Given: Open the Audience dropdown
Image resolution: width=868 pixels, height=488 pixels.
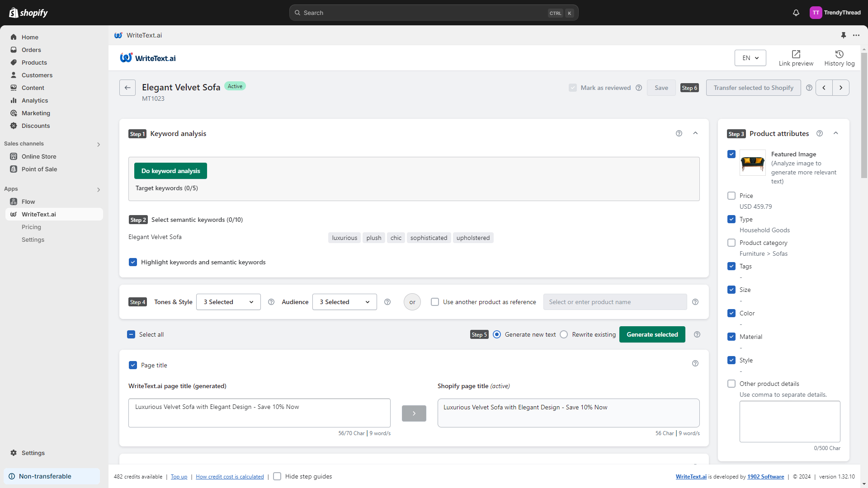Looking at the screenshot, I should [x=344, y=302].
